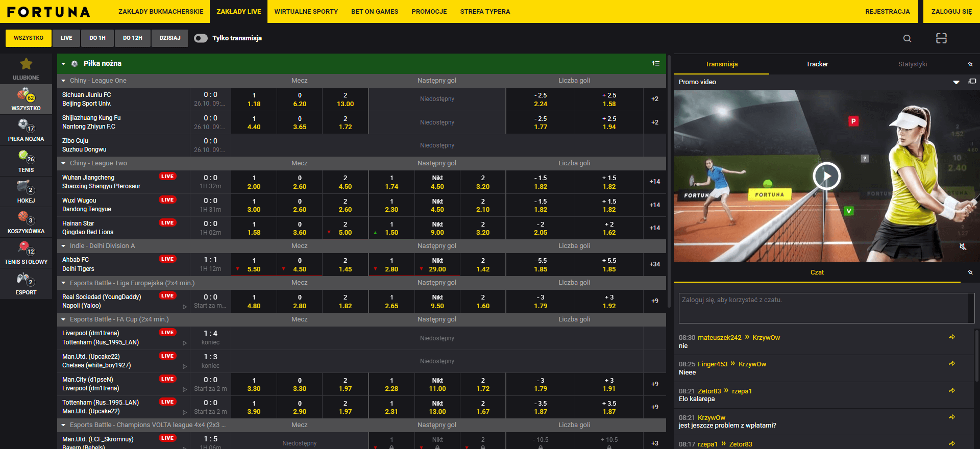Screen dimensions: 980x449
Task: Go to Fortuna home via logo
Action: point(48,12)
